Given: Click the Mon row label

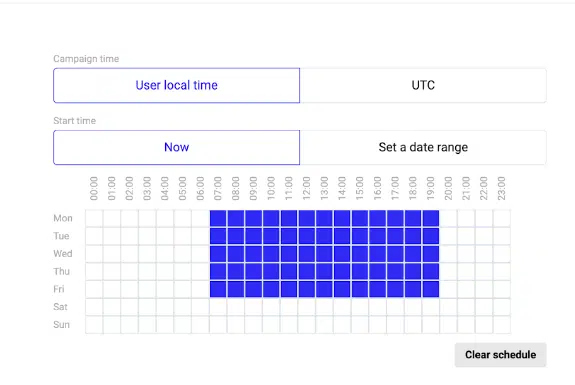Looking at the screenshot, I should pos(63,218).
